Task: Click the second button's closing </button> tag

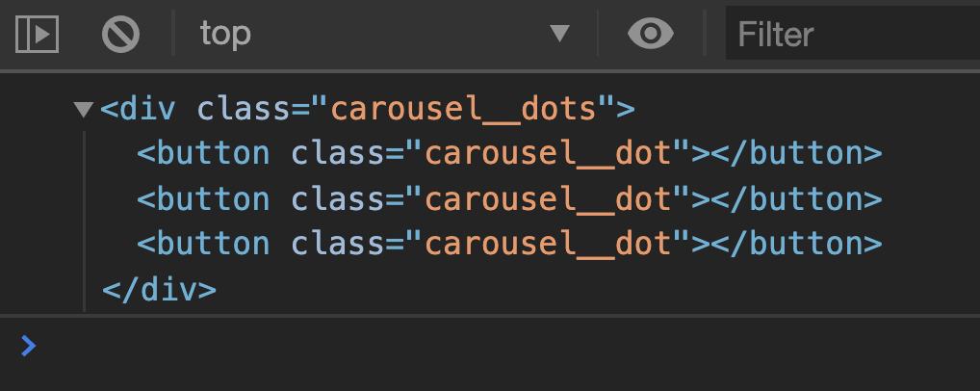Action: click(795, 198)
